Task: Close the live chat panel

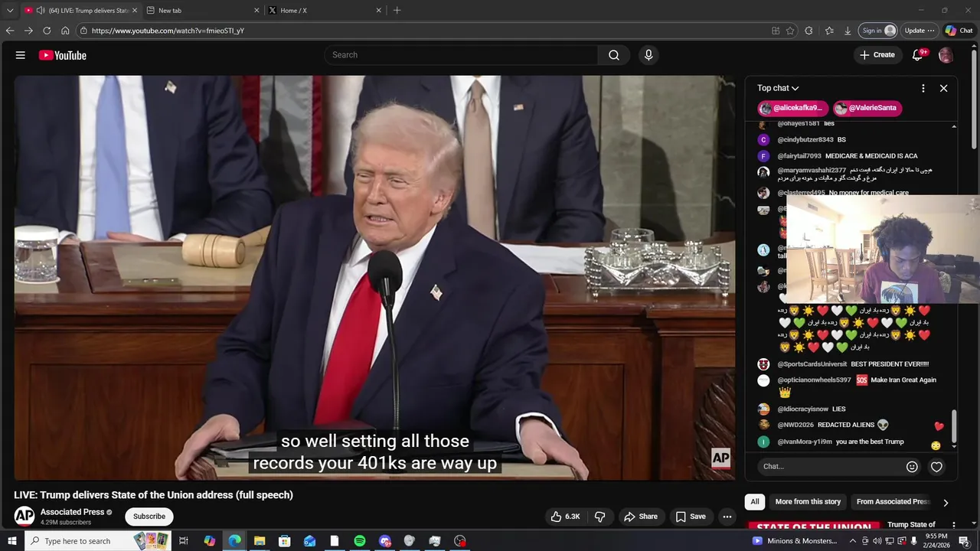Action: click(x=943, y=88)
